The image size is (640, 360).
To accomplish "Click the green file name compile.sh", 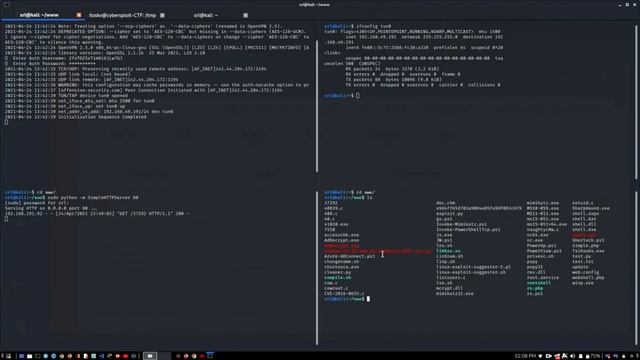I will 338,278.
